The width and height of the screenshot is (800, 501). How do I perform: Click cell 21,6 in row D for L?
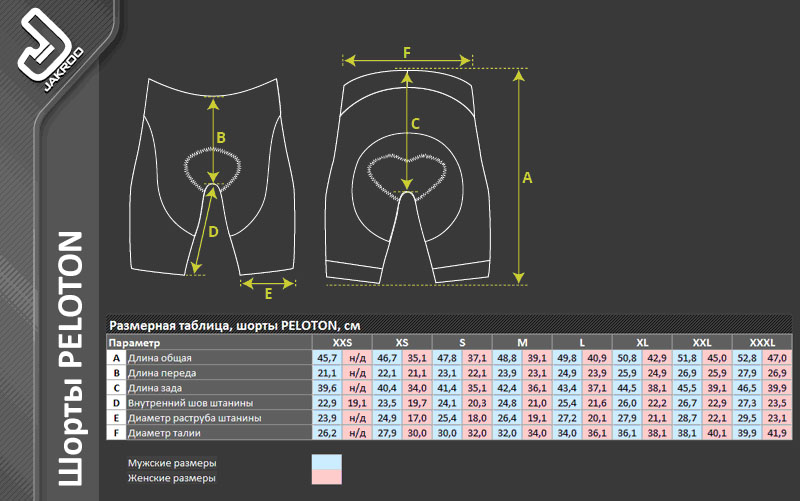pyautogui.click(x=597, y=403)
